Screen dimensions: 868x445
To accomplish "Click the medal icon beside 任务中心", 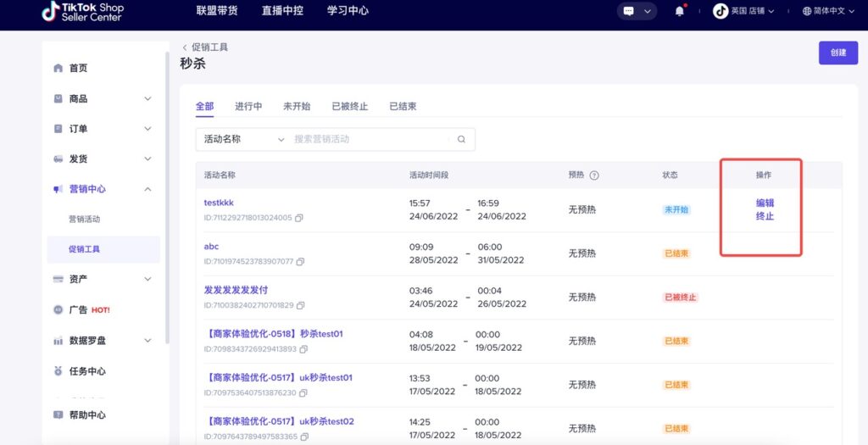I will pos(58,371).
